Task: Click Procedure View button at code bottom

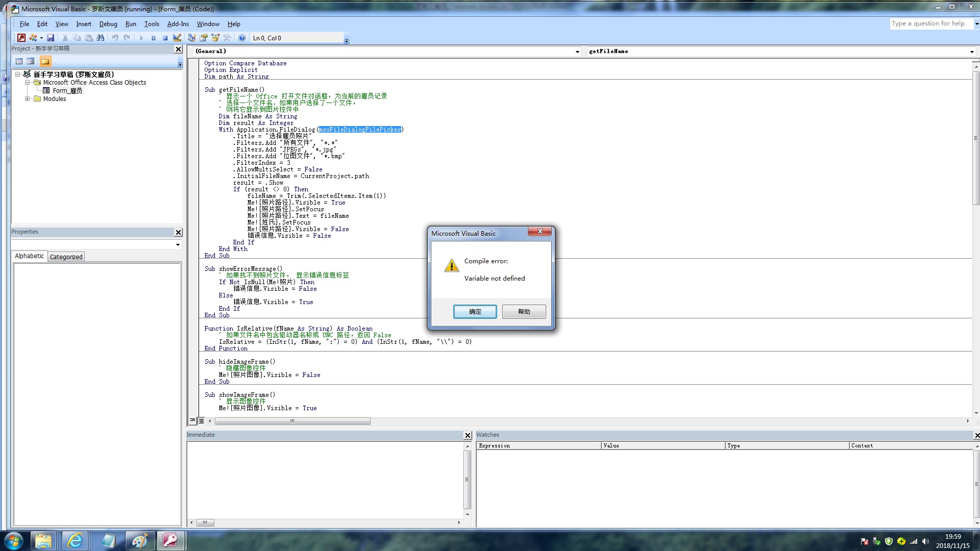Action: [x=192, y=421]
